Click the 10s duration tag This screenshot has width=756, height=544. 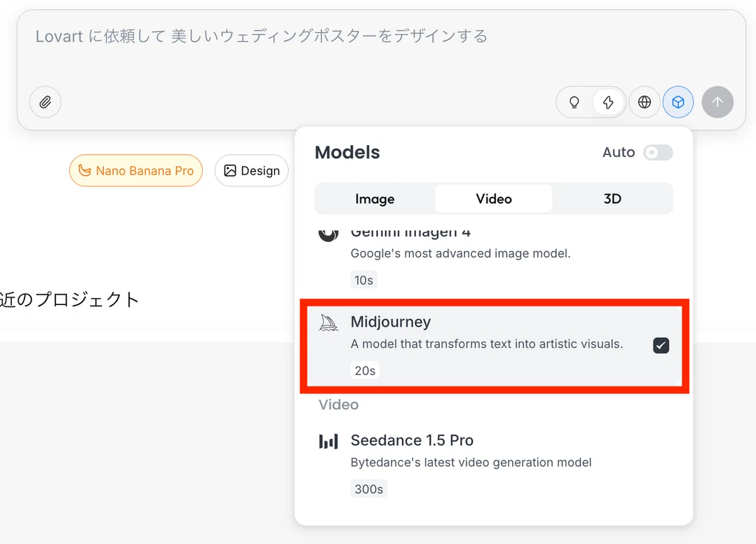[364, 280]
